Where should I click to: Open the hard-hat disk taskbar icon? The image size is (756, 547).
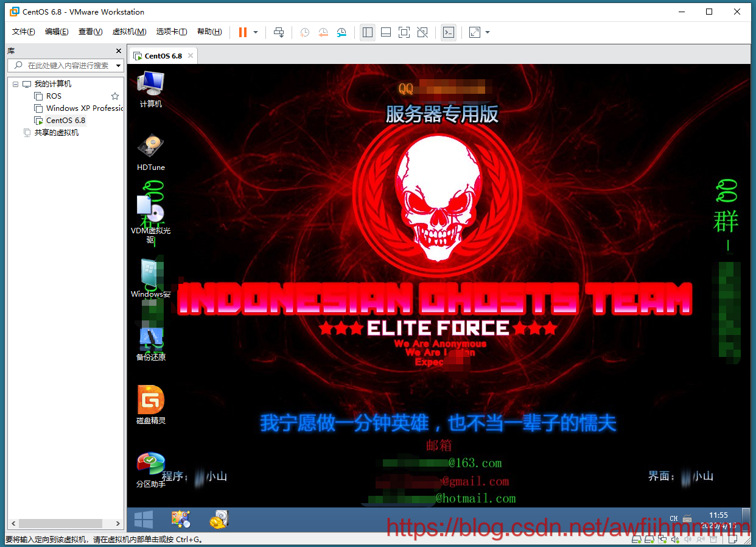tap(219, 520)
